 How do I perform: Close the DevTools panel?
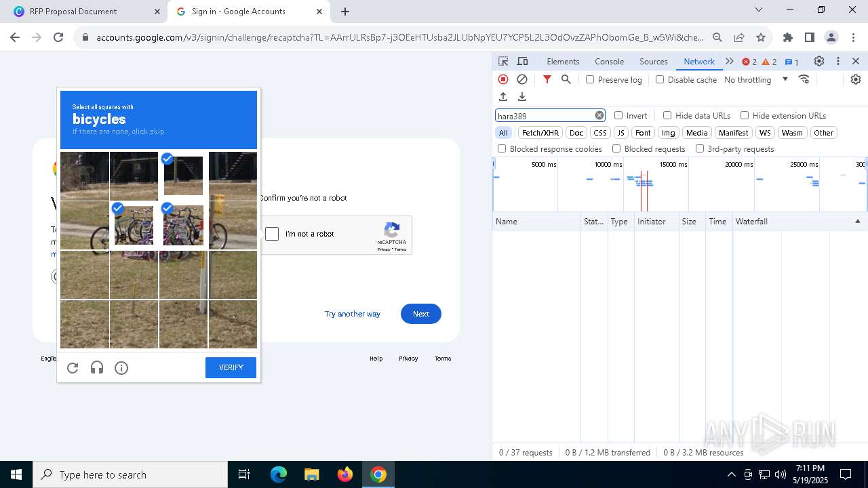856,61
